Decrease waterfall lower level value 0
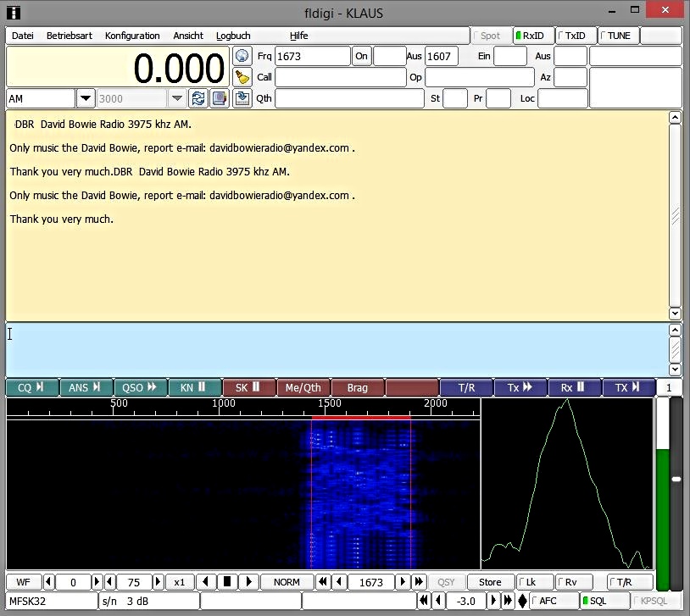 pos(48,581)
